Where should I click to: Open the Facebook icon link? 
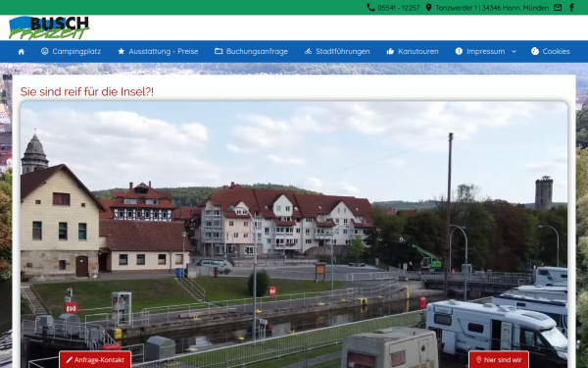click(x=572, y=8)
